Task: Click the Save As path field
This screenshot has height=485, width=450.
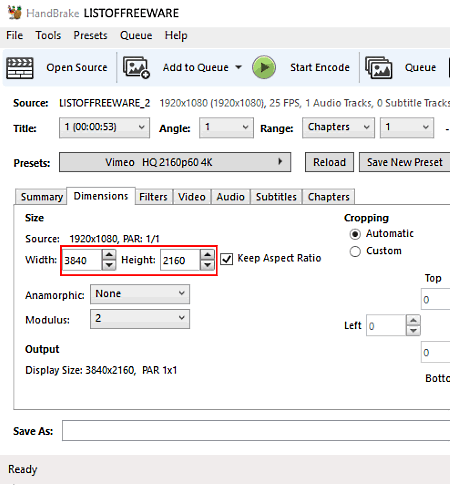Action: (x=256, y=430)
